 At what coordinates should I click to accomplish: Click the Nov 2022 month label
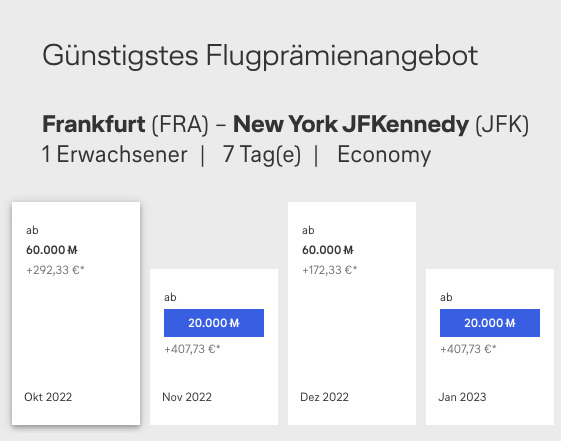[x=187, y=397]
